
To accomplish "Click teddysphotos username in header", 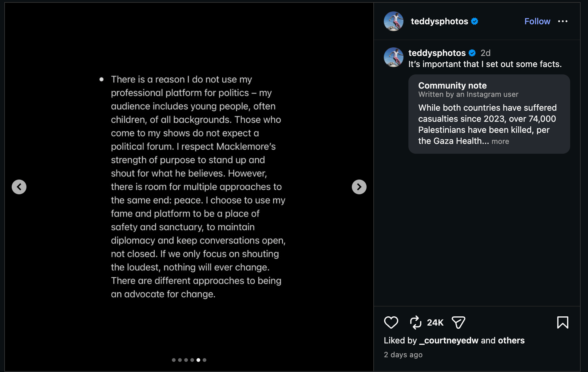I will pos(439,21).
